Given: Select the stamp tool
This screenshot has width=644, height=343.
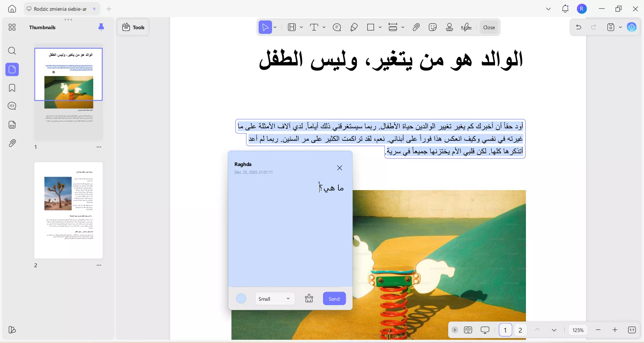Looking at the screenshot, I should 449,27.
